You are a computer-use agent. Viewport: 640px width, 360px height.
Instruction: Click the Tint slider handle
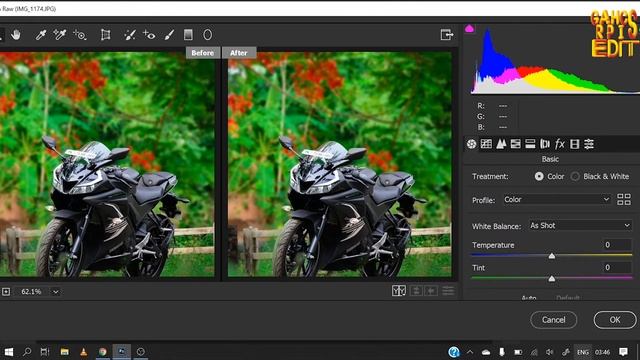551,279
